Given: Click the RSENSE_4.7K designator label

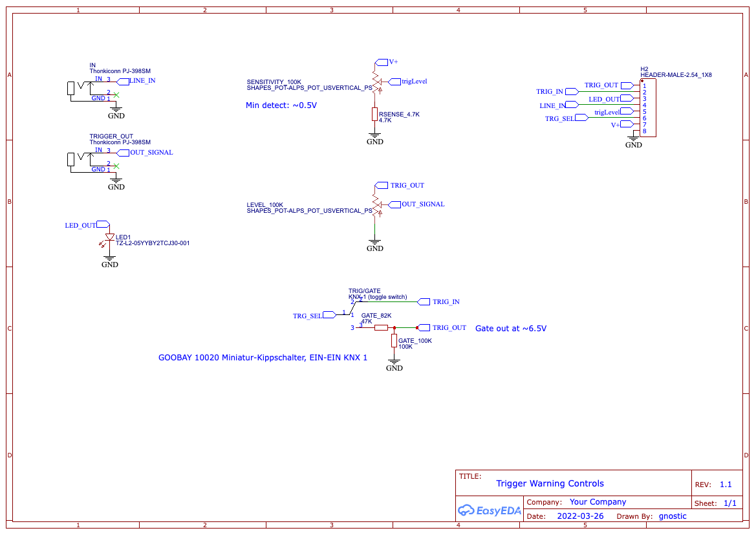Looking at the screenshot, I should coord(399,115).
